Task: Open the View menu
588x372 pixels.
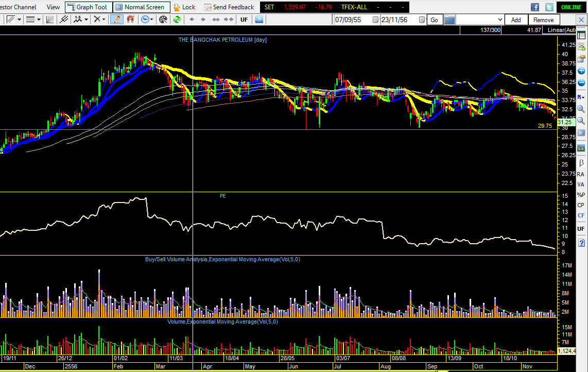Action: (53, 7)
